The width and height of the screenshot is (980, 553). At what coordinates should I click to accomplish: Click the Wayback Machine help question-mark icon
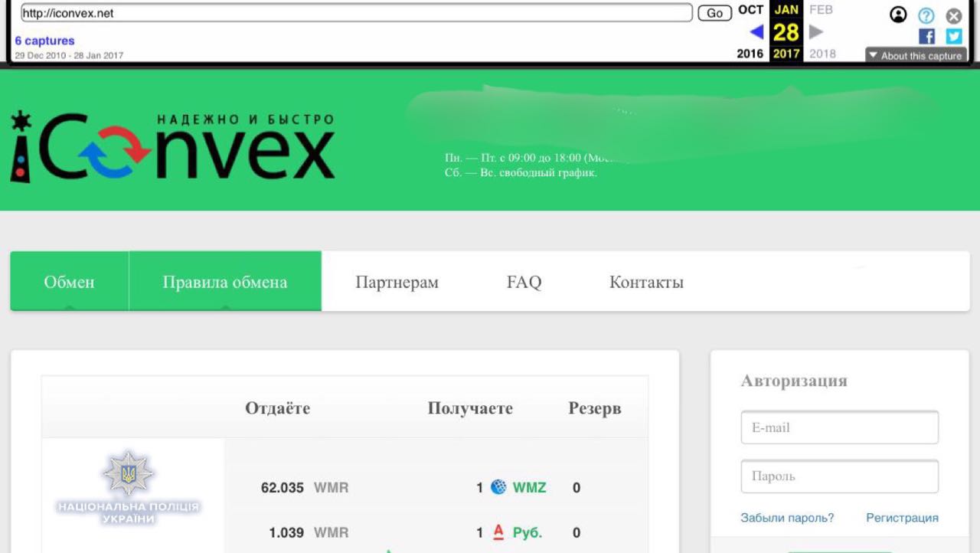(x=926, y=15)
